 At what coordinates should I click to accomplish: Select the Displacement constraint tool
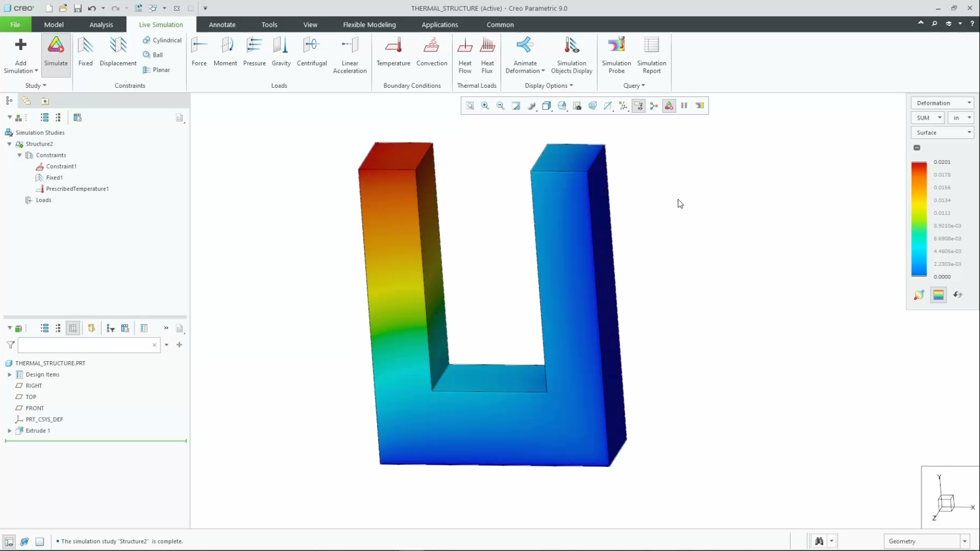118,52
